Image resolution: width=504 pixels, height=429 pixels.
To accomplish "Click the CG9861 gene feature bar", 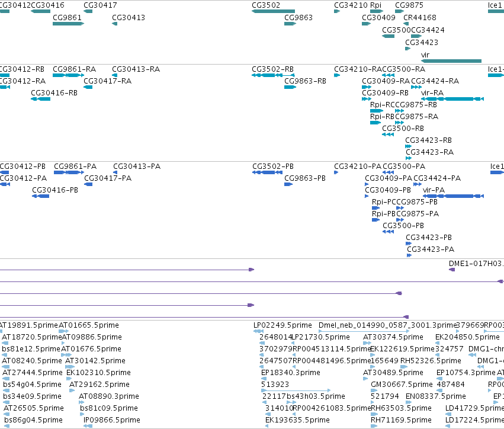I will [69, 24].
